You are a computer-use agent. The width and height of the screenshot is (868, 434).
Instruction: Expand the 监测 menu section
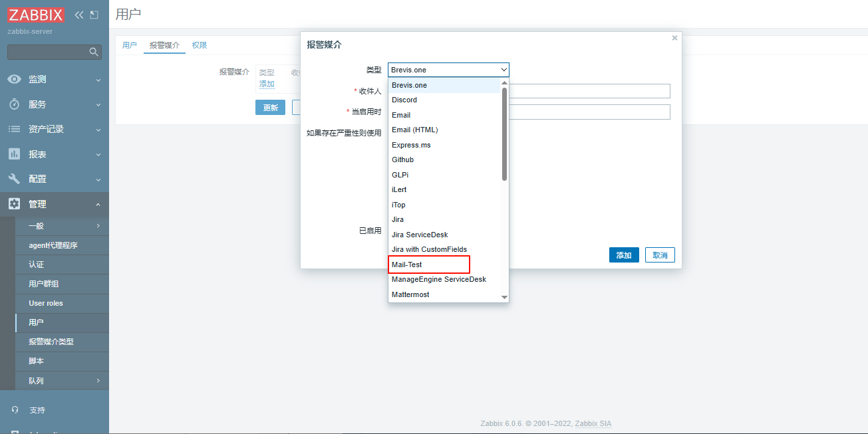click(x=55, y=79)
